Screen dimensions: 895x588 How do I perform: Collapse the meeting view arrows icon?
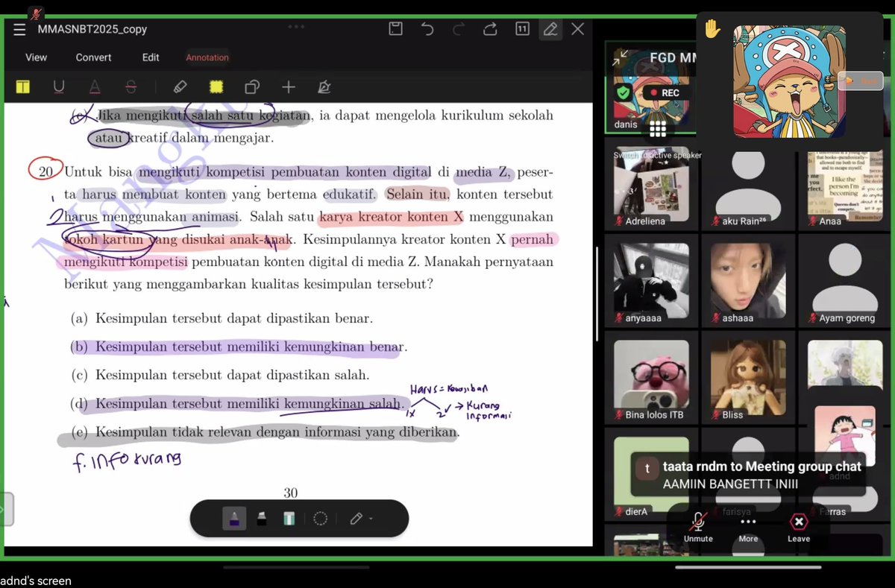[621, 57]
